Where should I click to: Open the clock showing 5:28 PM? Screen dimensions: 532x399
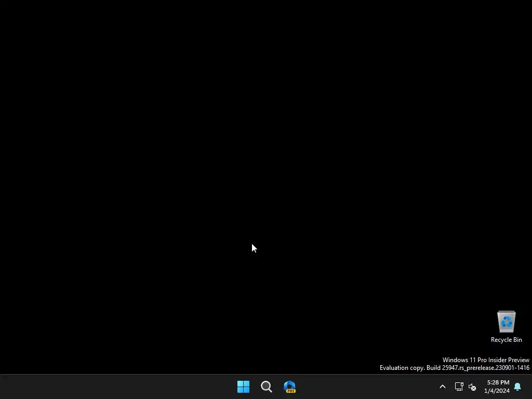pyautogui.click(x=497, y=387)
